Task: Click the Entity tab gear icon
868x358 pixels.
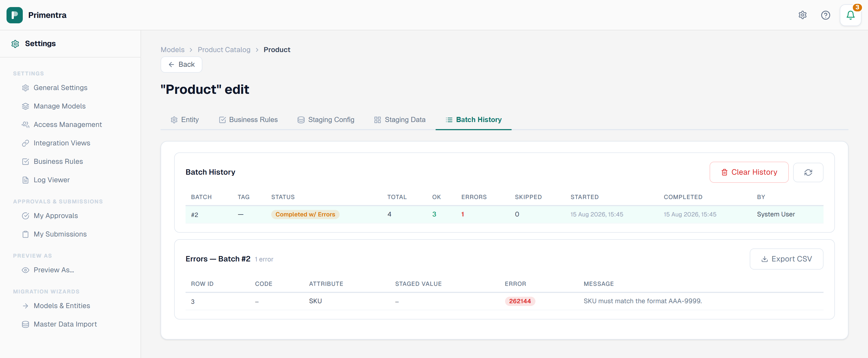Action: click(x=174, y=120)
